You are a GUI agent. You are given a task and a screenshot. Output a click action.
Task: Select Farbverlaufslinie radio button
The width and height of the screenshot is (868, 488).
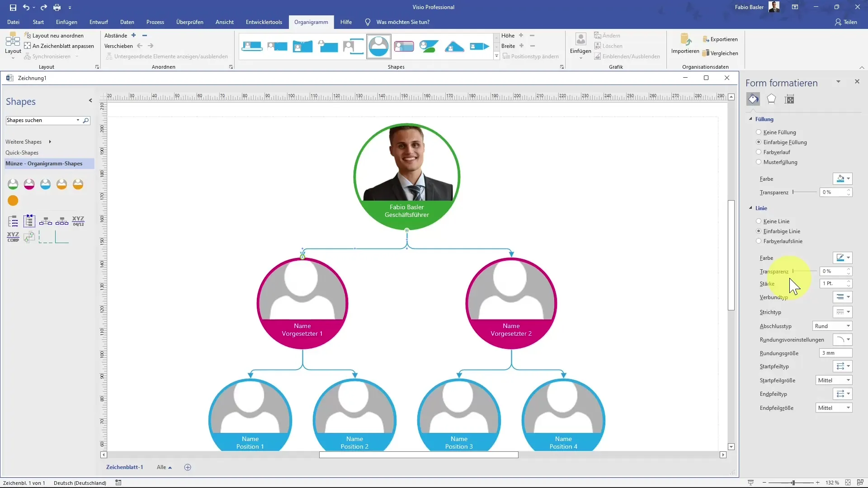pyautogui.click(x=759, y=241)
